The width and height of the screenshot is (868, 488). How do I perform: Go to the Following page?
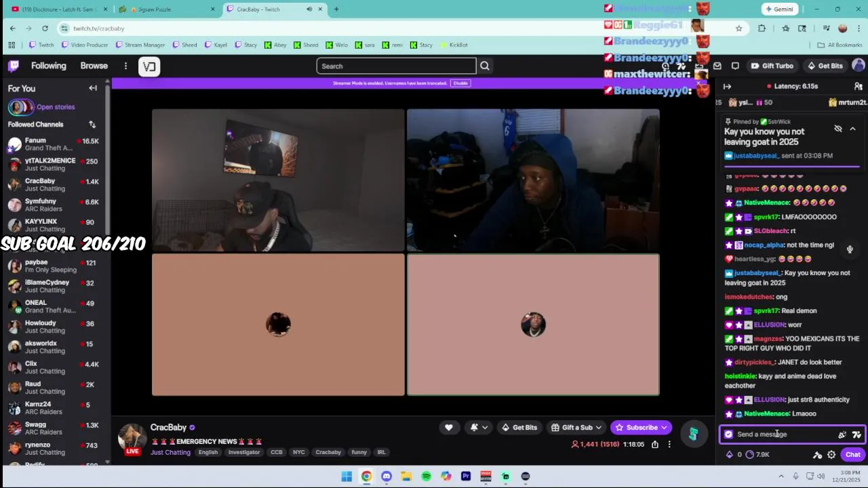point(49,66)
